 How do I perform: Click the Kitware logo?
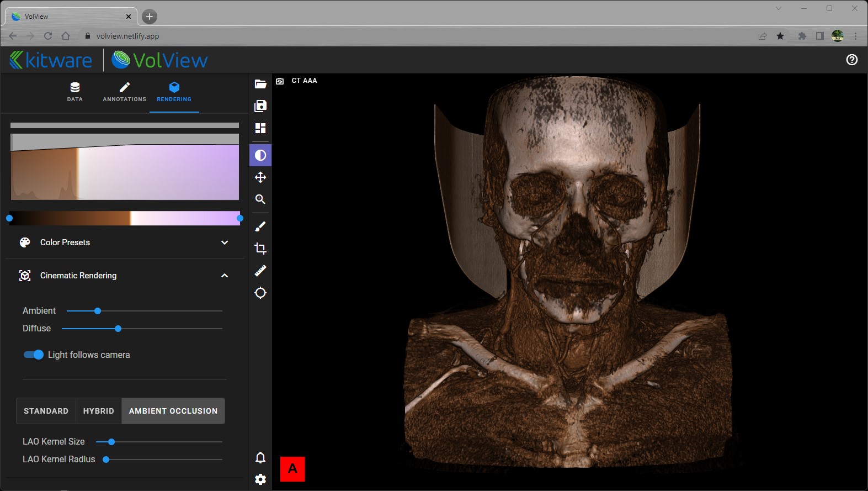[51, 60]
